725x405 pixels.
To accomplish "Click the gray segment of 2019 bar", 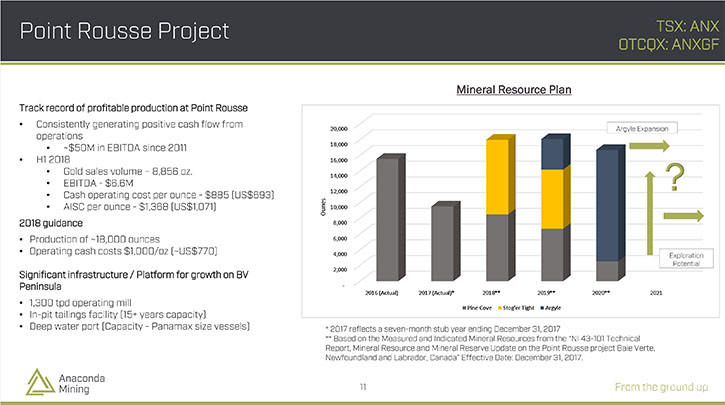I will 555,253.
